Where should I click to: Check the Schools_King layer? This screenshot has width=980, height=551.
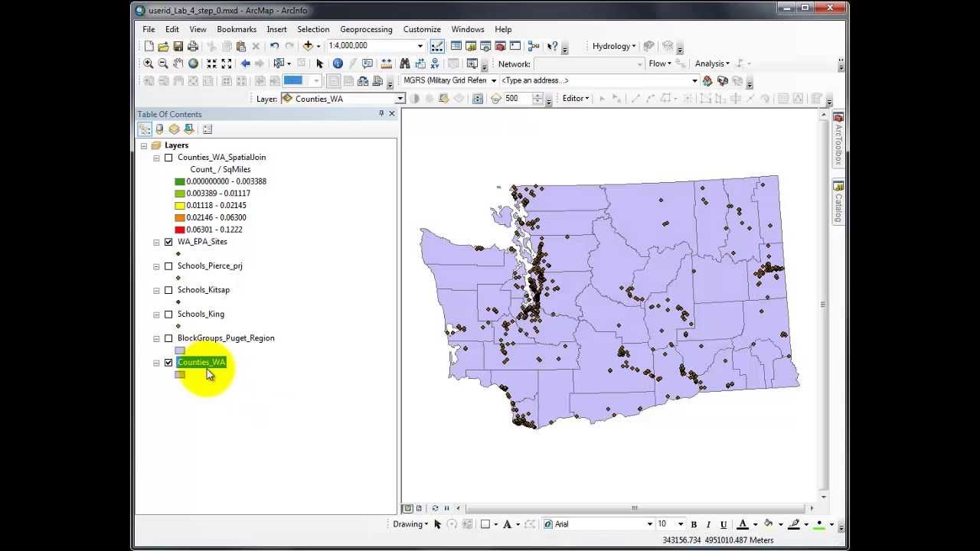pos(168,315)
